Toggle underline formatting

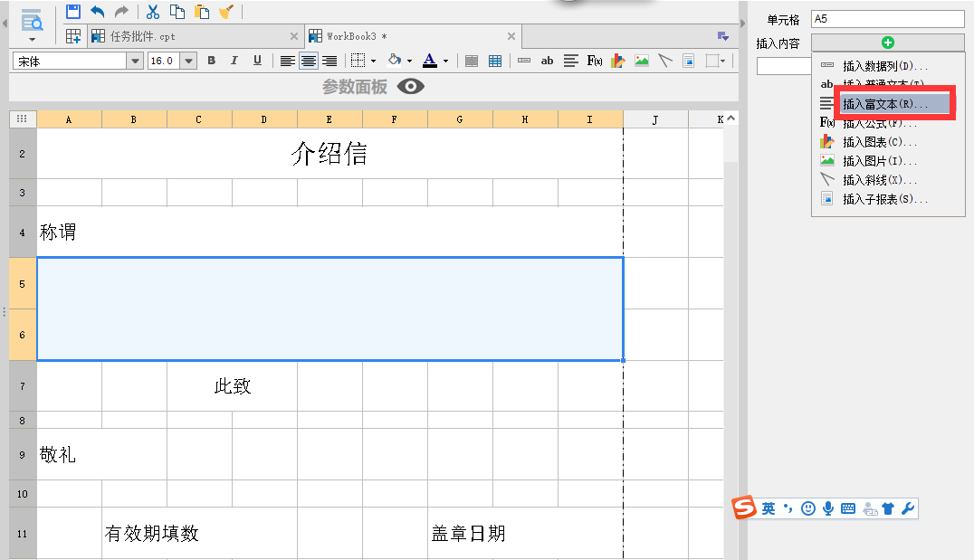point(257,61)
